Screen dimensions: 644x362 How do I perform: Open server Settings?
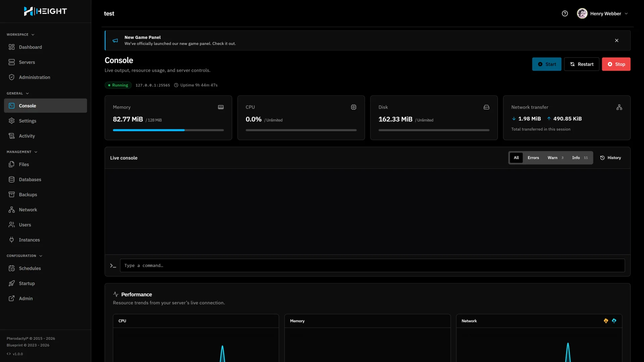[x=45, y=121]
